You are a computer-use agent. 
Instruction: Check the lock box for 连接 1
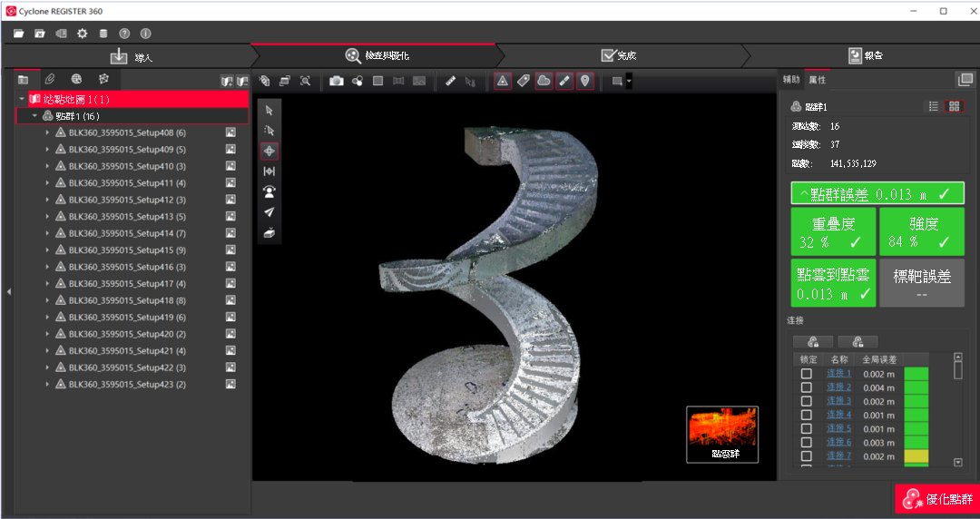click(807, 374)
